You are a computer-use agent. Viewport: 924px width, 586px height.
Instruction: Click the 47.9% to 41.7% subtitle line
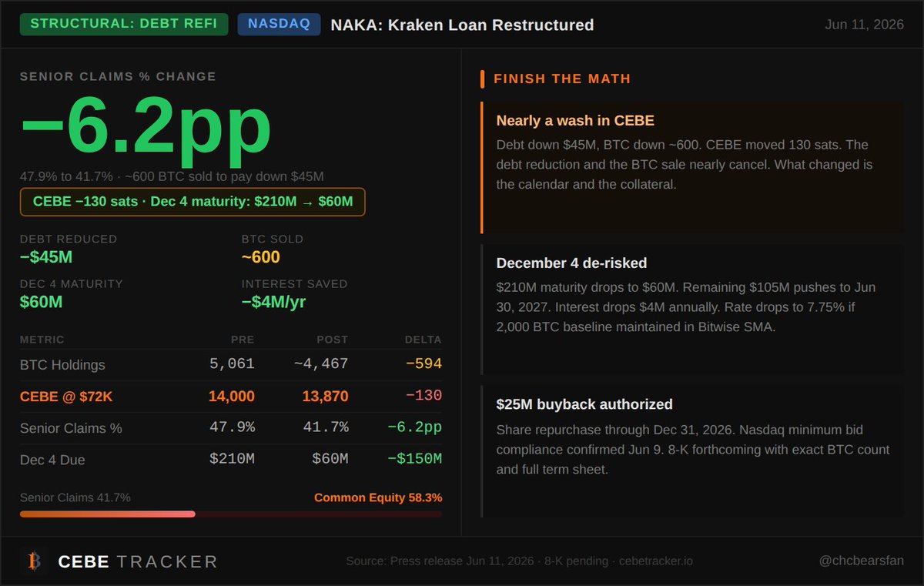(x=172, y=176)
